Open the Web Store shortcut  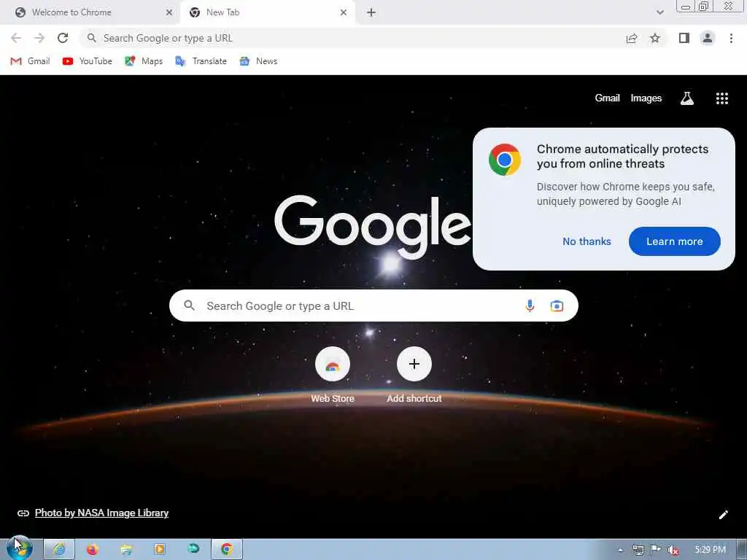333,376
